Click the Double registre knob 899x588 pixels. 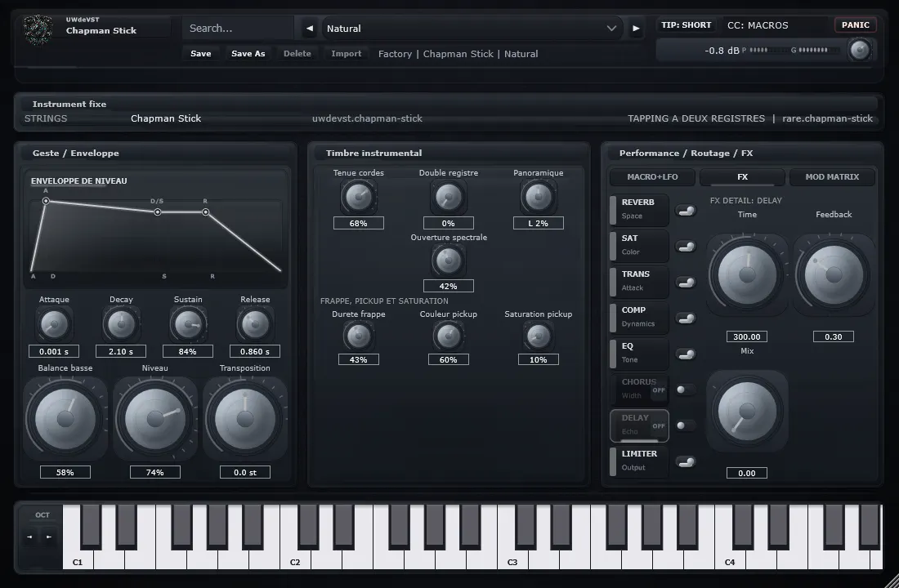pos(449,197)
